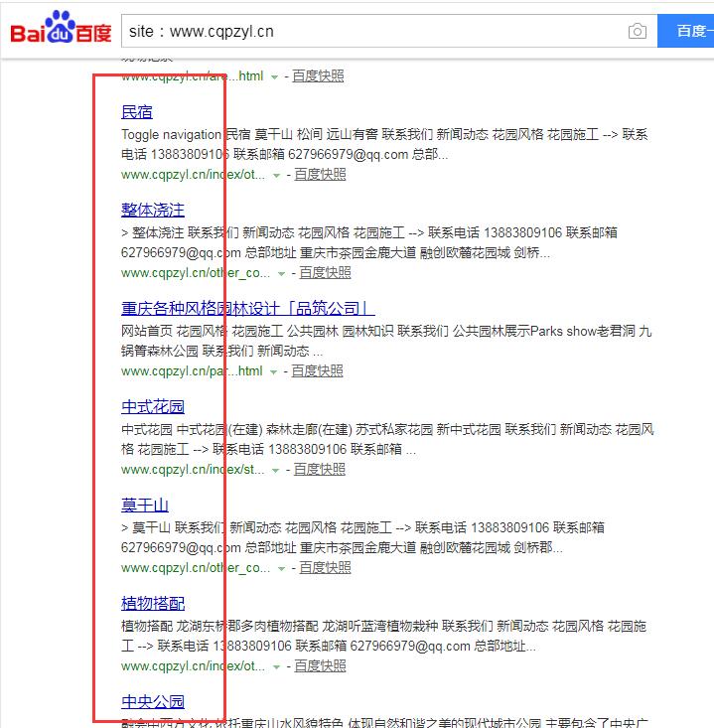The height and width of the screenshot is (728, 714).
Task: Click snippet text starting 'Toggle navigation 民宿 莫干山'
Action: (384, 144)
